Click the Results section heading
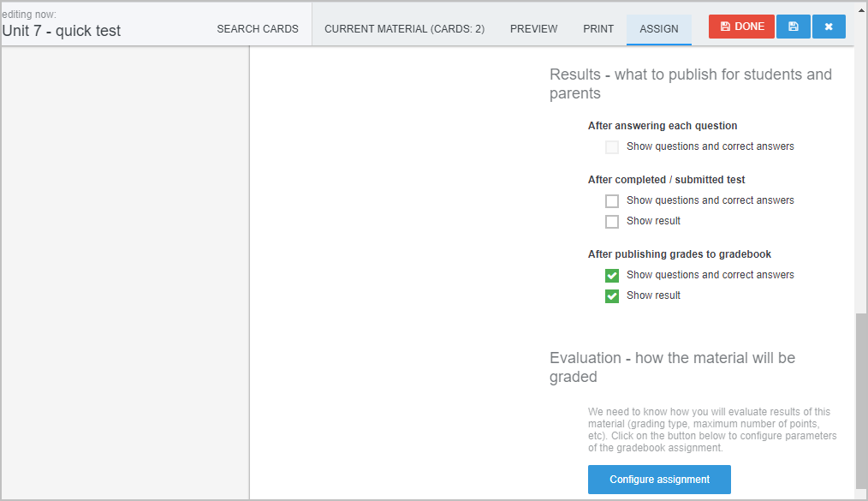 point(690,84)
